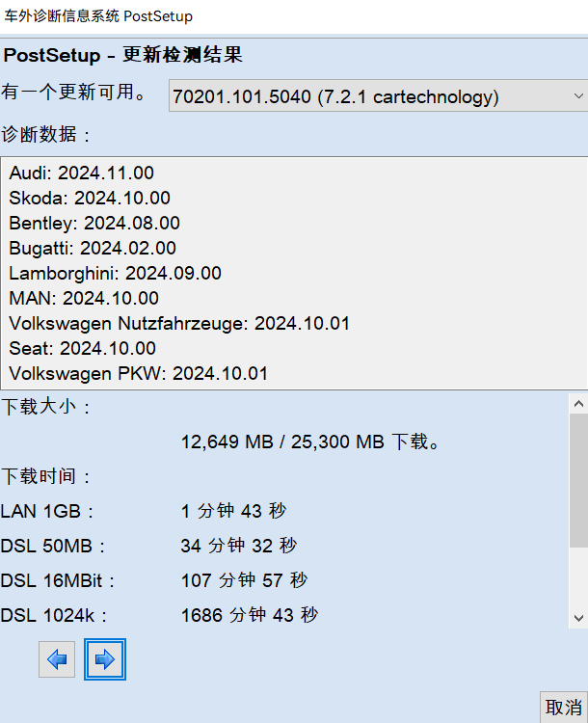Click the 取消 cancel button
The width and height of the screenshot is (588, 723).
(x=564, y=707)
